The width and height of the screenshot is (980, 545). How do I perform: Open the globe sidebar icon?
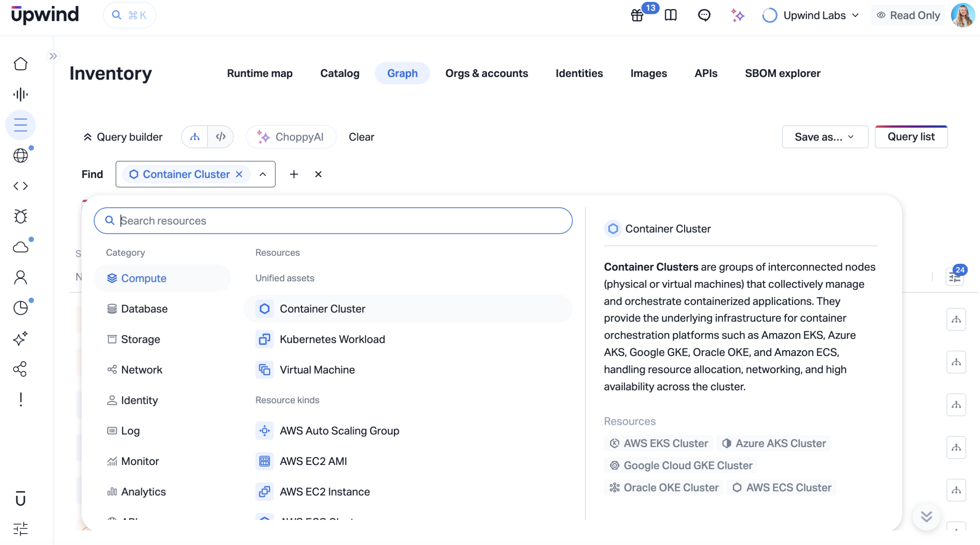coord(21,155)
